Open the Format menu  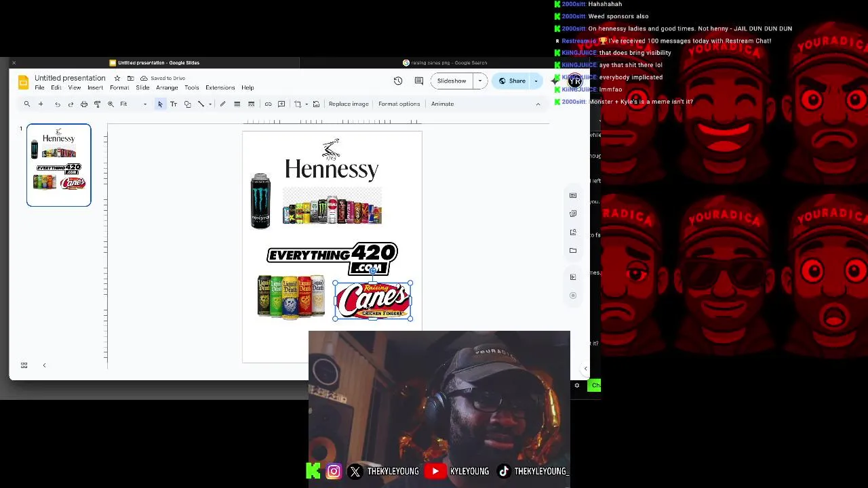click(x=119, y=87)
